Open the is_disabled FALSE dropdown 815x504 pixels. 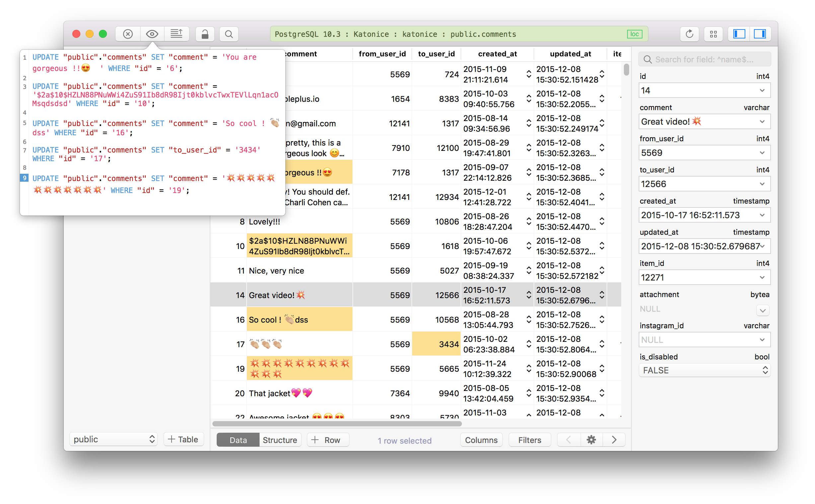pos(704,370)
